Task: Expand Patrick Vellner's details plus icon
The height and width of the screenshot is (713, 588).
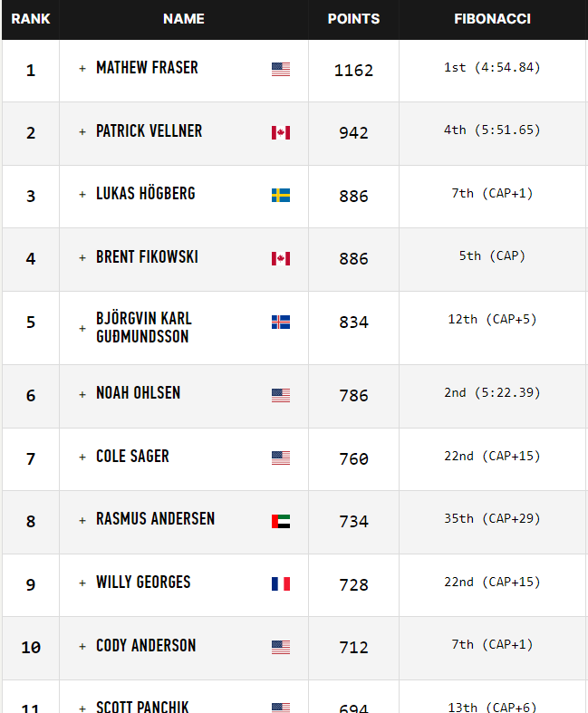Action: [x=82, y=132]
